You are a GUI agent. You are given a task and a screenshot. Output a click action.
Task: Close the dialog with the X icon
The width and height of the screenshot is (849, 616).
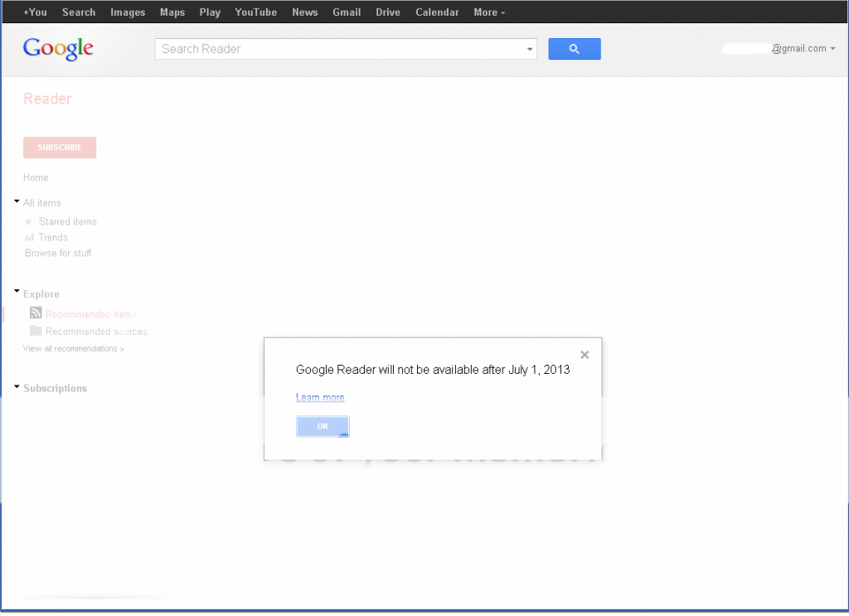[585, 355]
